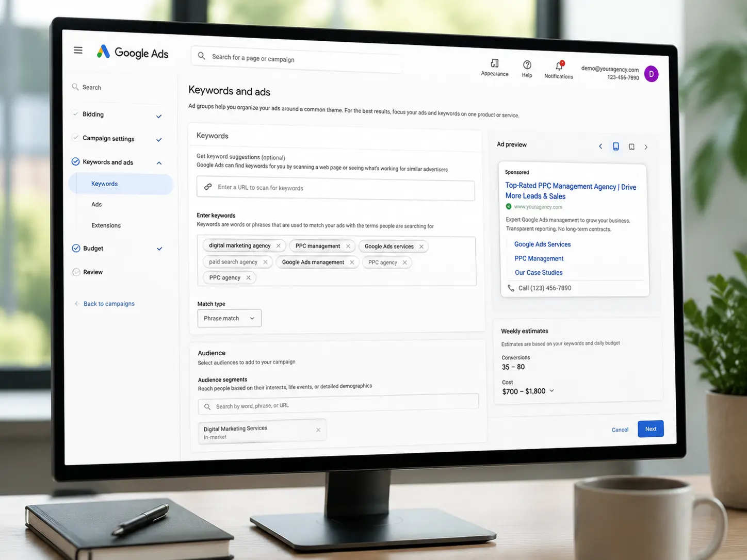Click the account number 123-456-7890
The image size is (747, 560).
(x=623, y=77)
